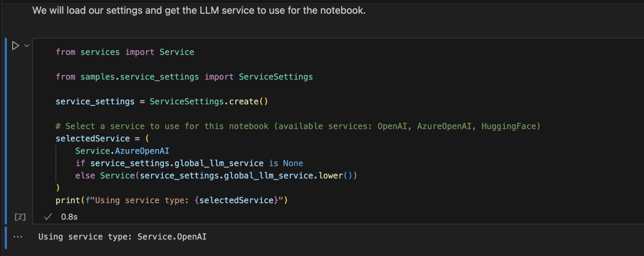Image resolution: width=644 pixels, height=256 pixels.
Task: Click the 'None' keyword in the if line
Action: [x=293, y=163]
